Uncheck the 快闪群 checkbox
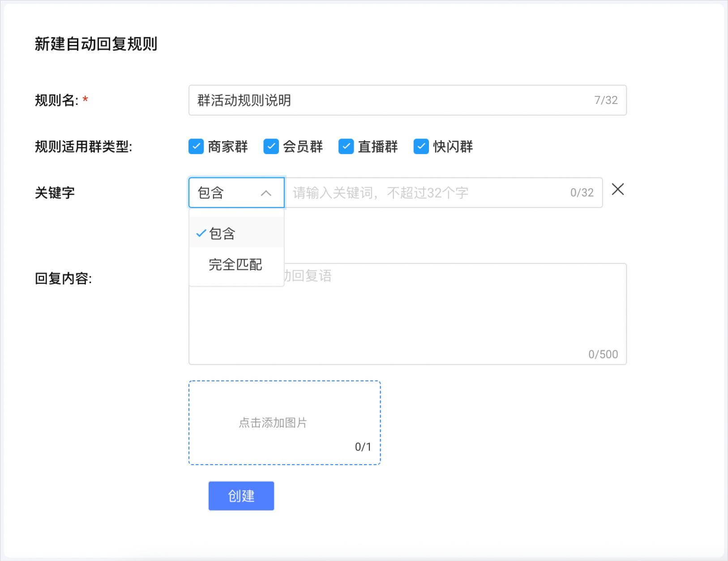 point(421,147)
